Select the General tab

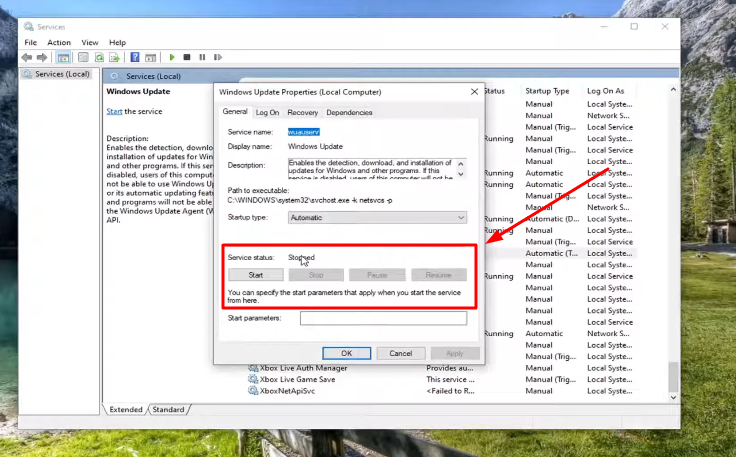pos(235,112)
